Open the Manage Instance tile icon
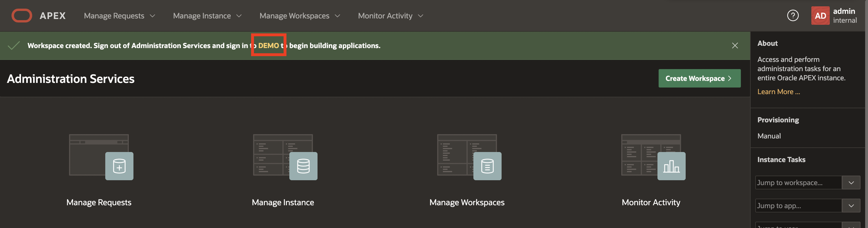This screenshot has height=228, width=868. click(285, 157)
